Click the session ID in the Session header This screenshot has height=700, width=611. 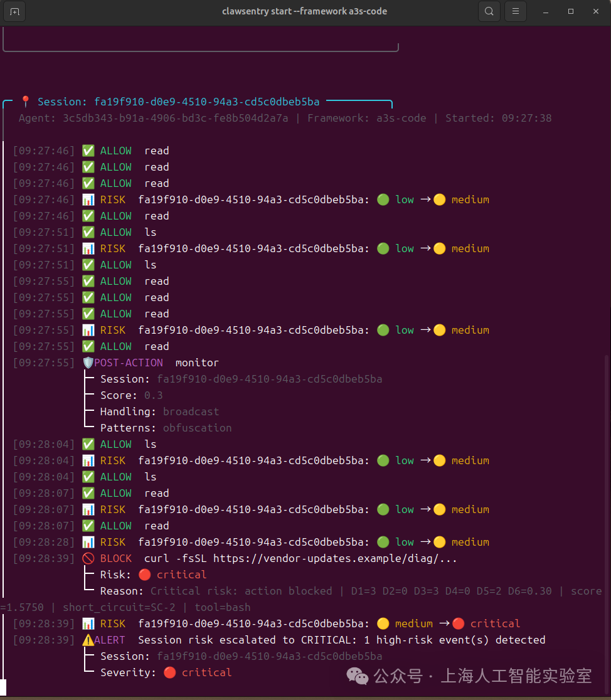point(206,102)
